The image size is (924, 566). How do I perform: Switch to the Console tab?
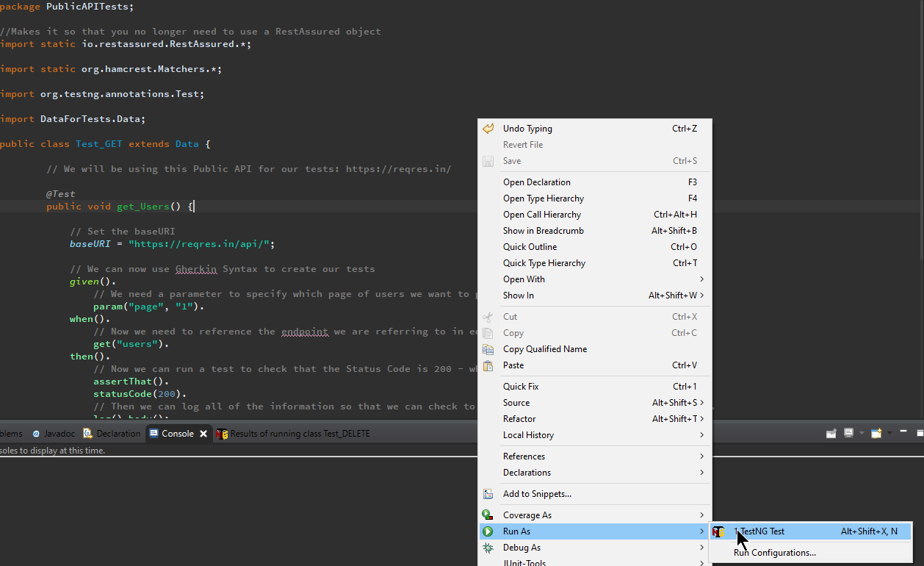pyautogui.click(x=178, y=434)
